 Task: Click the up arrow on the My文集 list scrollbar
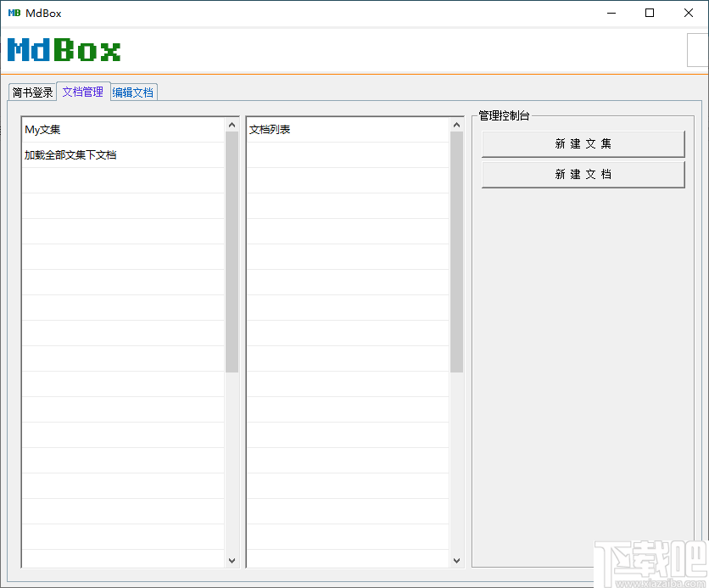coord(232,123)
